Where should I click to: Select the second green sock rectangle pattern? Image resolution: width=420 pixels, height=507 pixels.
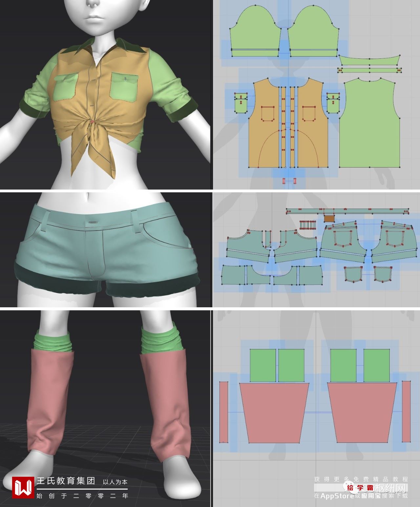(292, 365)
